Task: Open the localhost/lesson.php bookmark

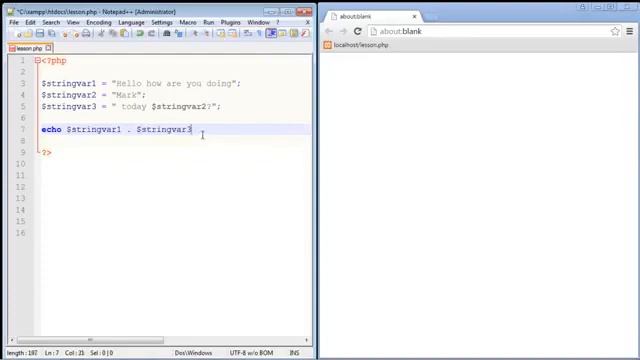Action: (x=356, y=45)
